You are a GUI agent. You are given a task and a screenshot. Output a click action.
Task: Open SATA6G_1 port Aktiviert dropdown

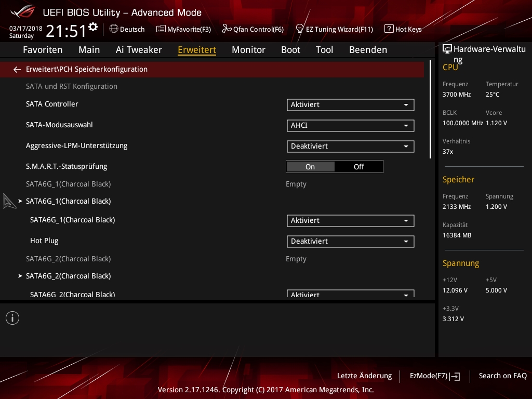point(351,220)
